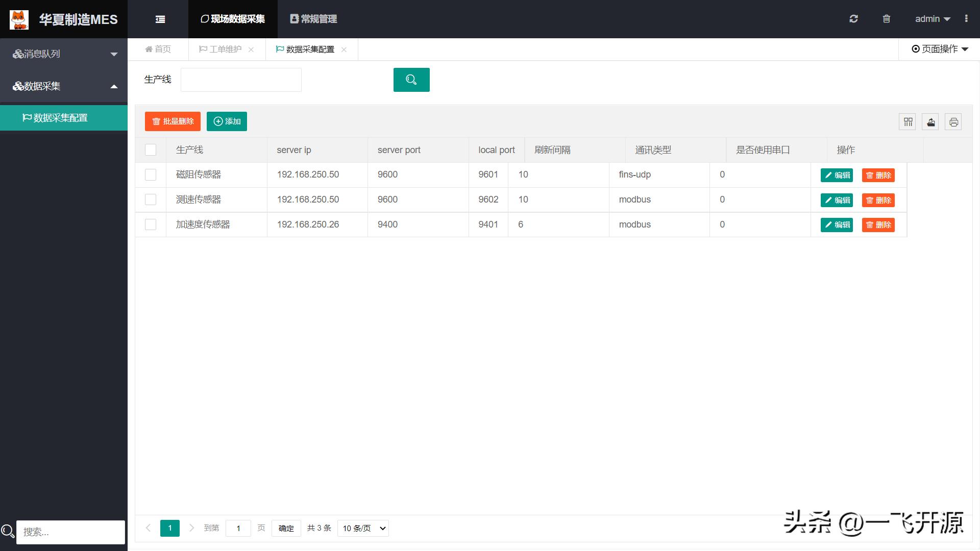Screen dimensions: 980x551
Task: Click the sidebar collapse icon next to the logo
Action: pyautogui.click(x=160, y=19)
